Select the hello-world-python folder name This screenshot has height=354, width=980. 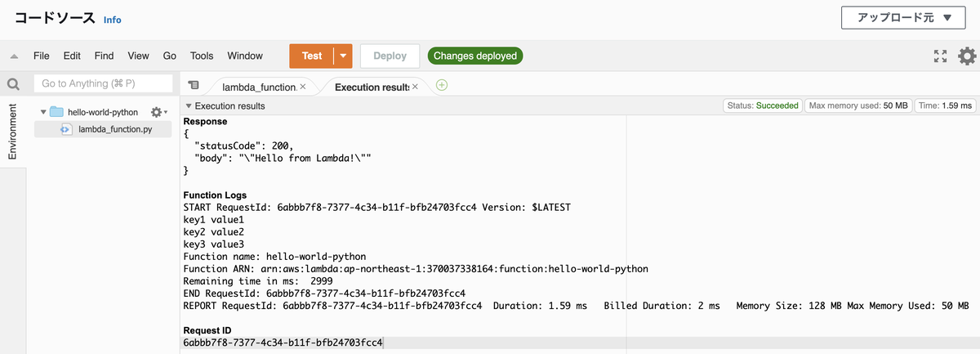[x=103, y=112]
